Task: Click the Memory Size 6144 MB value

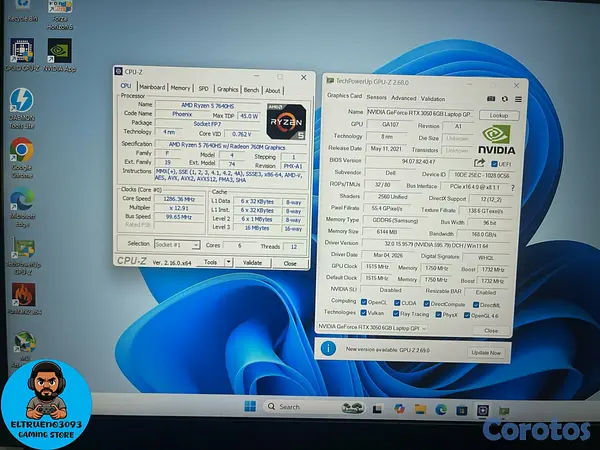Action: click(x=386, y=232)
